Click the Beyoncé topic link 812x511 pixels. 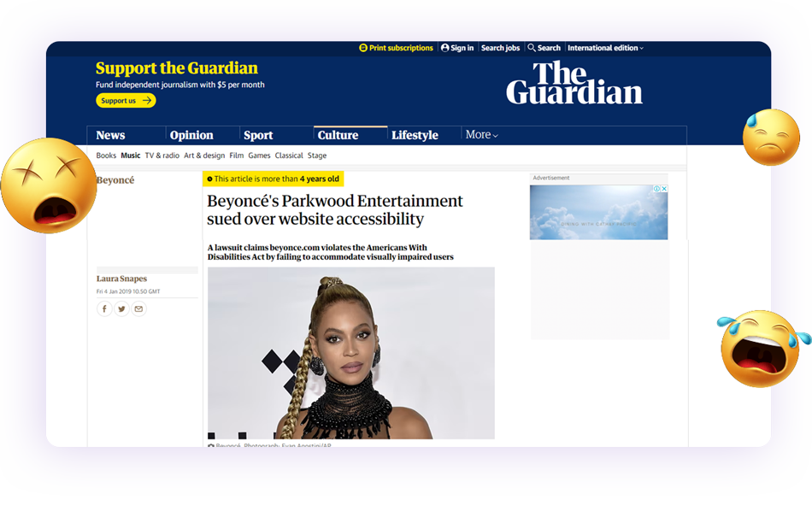(115, 180)
